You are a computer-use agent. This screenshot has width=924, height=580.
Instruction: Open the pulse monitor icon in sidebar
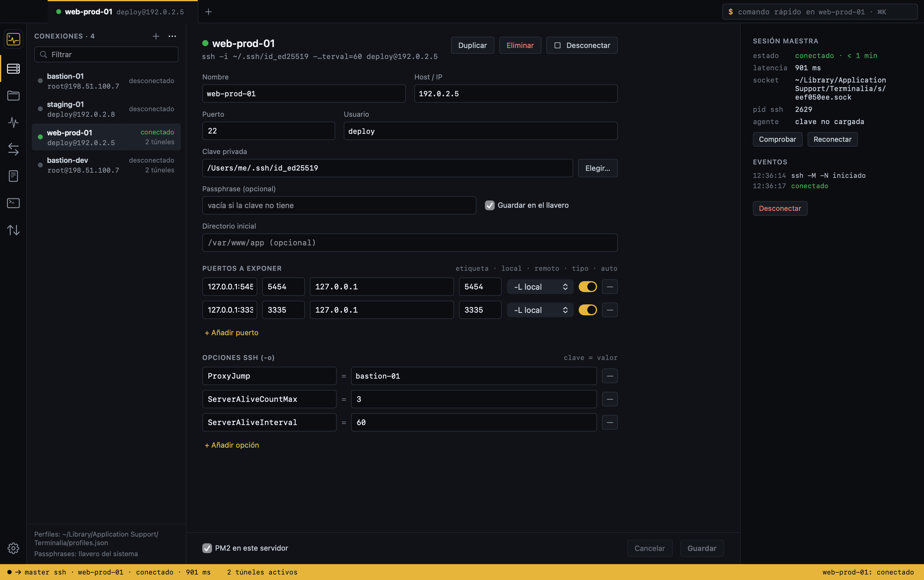(13, 122)
